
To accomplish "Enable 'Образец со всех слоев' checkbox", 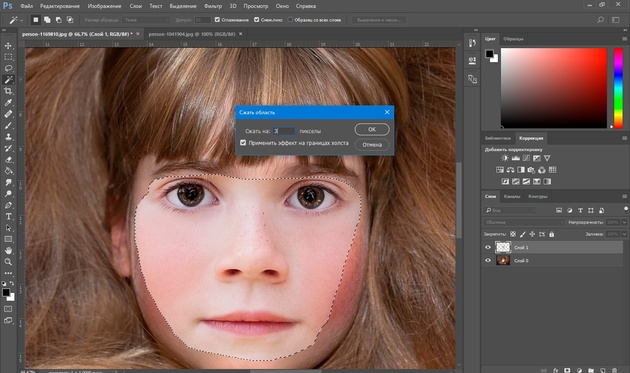I will point(290,20).
